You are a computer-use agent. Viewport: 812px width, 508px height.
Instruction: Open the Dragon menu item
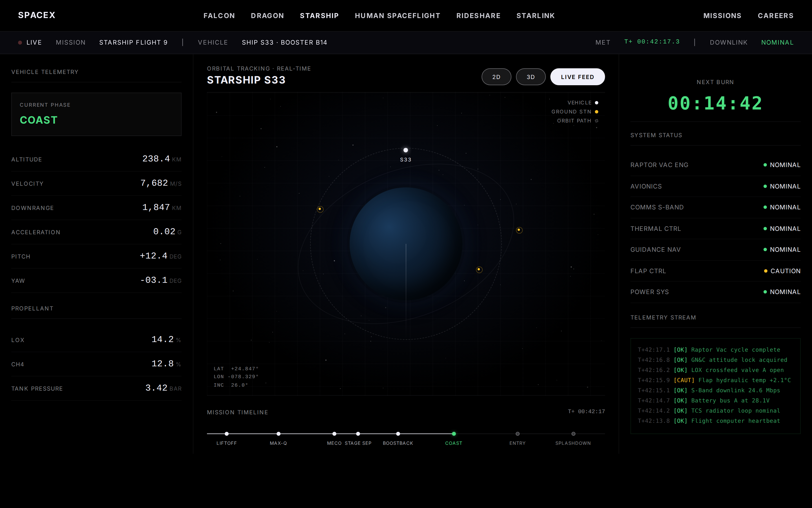267,16
